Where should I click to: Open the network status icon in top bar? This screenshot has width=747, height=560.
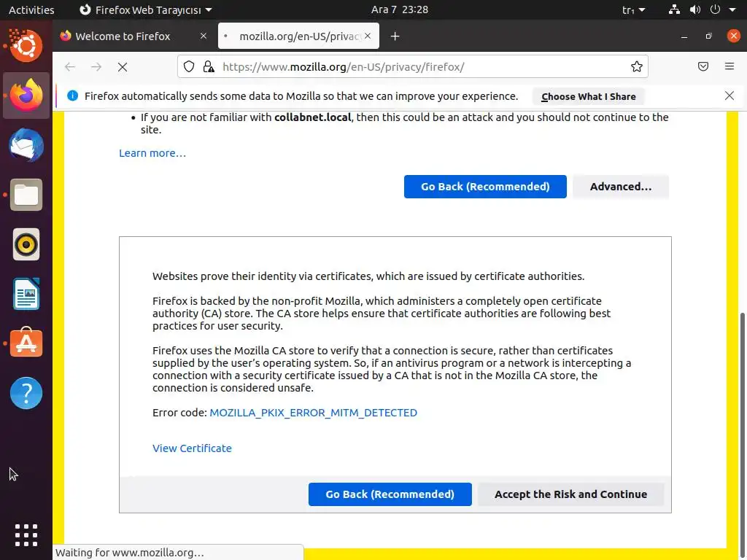pyautogui.click(x=674, y=9)
